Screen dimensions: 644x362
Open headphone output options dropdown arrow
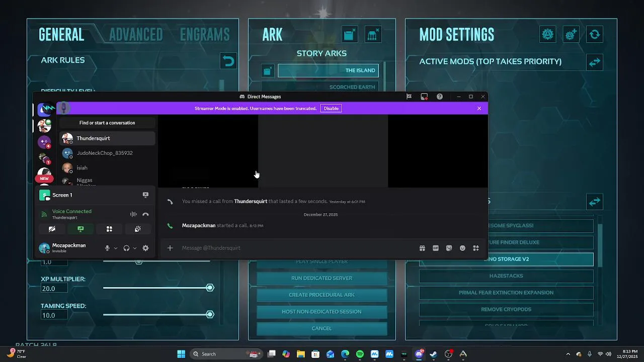[x=134, y=248]
